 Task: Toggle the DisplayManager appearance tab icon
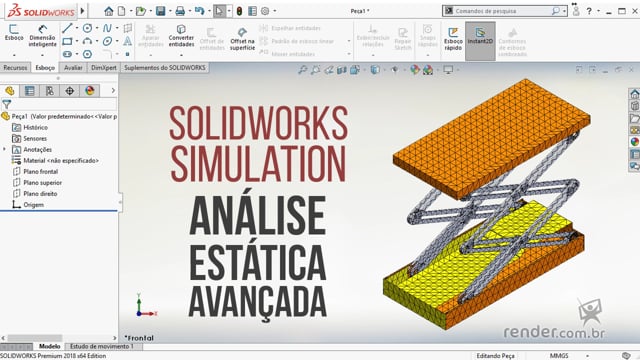(90, 91)
